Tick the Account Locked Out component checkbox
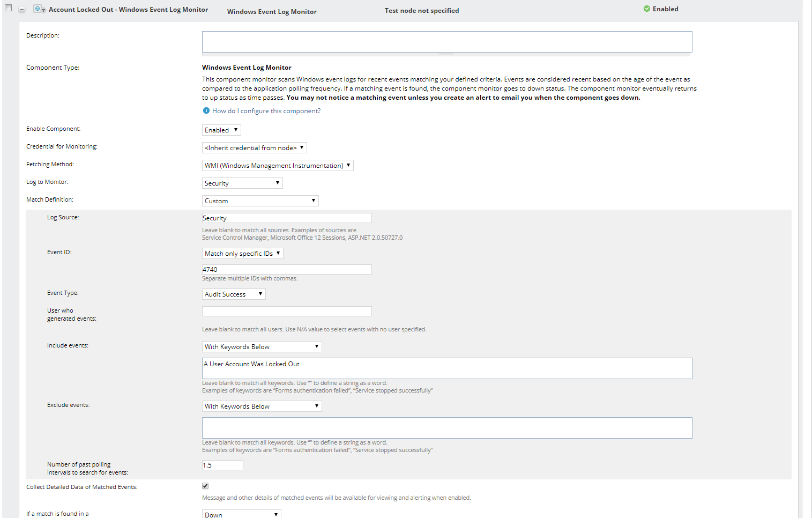812x518 pixels. coord(8,8)
